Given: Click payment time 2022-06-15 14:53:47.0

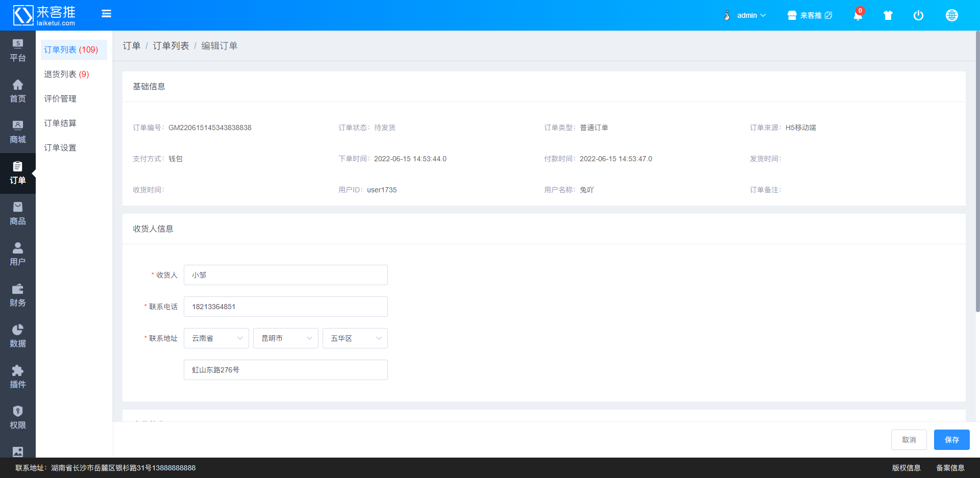Looking at the screenshot, I should click(616, 159).
